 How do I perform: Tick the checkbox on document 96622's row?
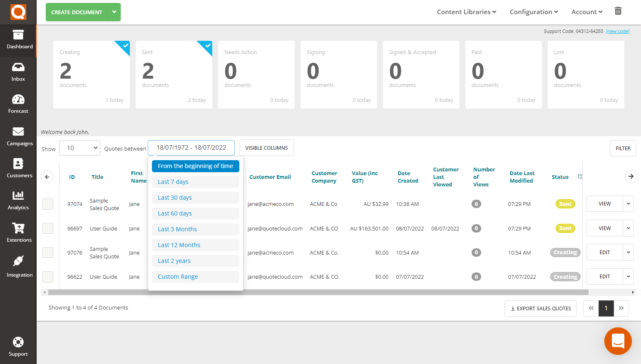pyautogui.click(x=47, y=277)
